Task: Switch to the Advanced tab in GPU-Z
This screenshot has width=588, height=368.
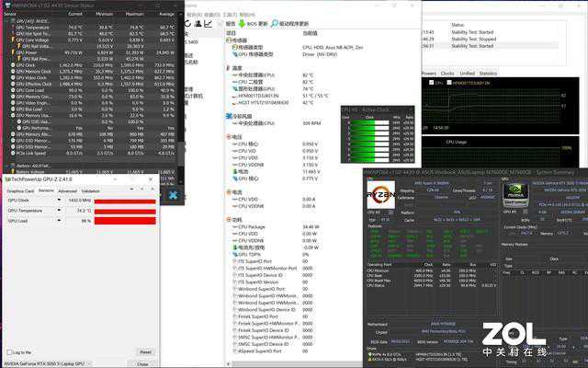Action: [x=68, y=191]
